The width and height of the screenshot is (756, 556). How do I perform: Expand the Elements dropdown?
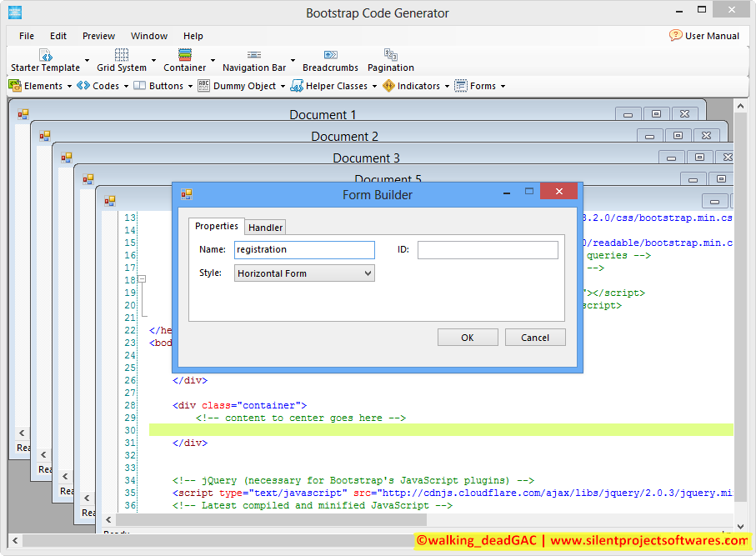coord(68,86)
